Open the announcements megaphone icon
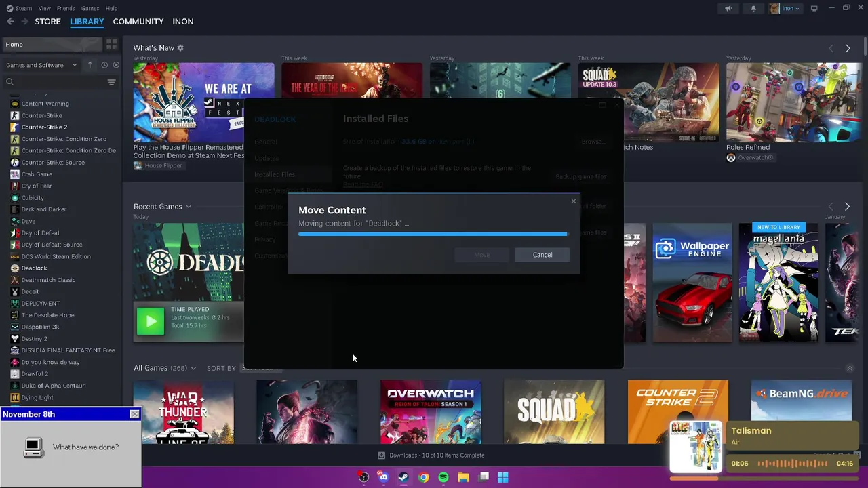868x488 pixels. pyautogui.click(x=728, y=8)
